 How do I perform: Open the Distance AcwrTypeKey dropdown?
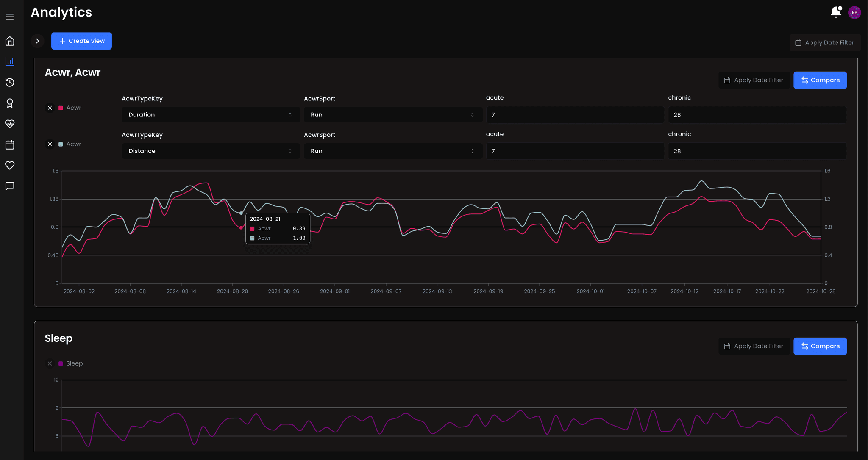tap(211, 151)
